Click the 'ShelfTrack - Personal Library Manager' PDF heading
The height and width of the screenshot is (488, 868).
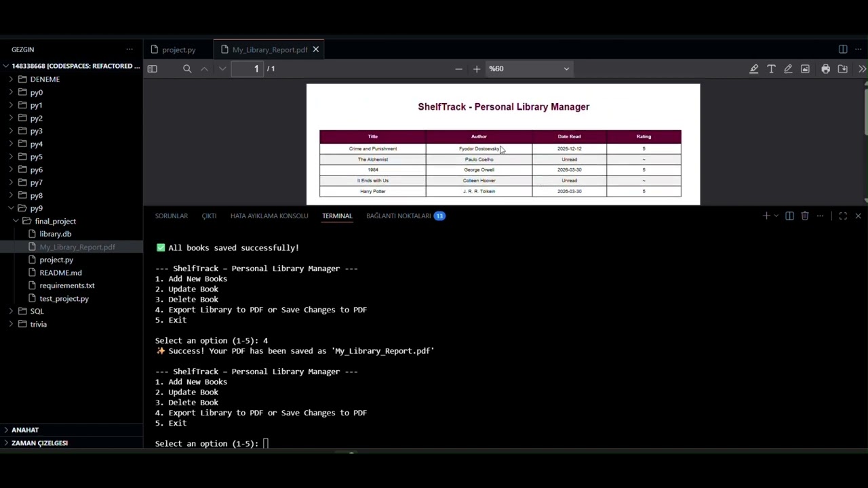[503, 106]
